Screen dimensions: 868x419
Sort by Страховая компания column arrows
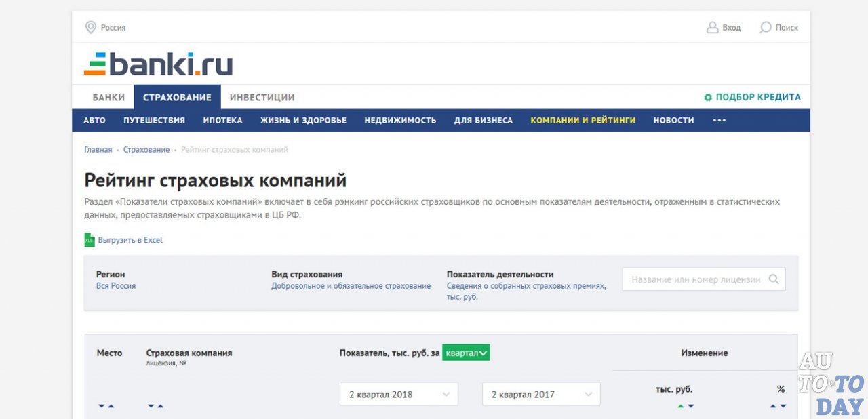155,406
